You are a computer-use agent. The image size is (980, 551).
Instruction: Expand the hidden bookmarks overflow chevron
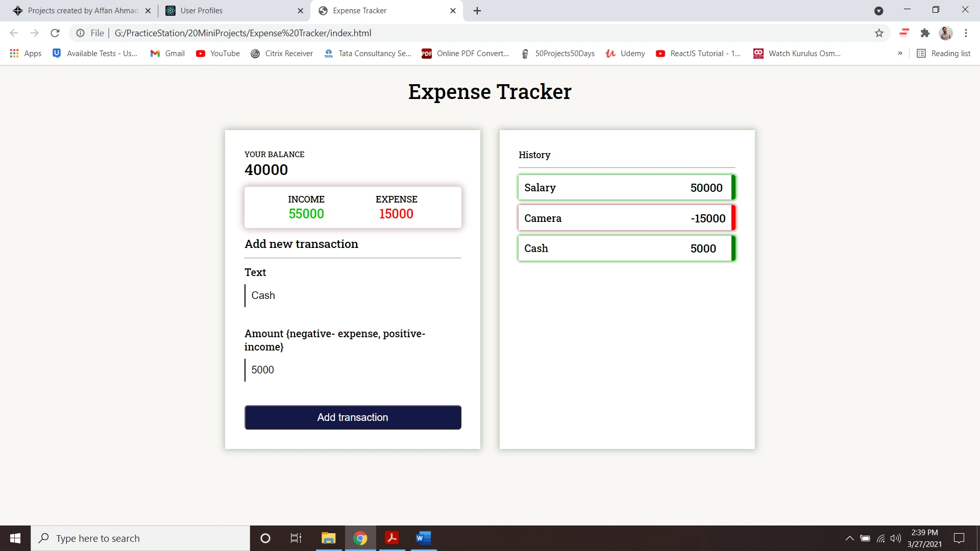pyautogui.click(x=900, y=53)
